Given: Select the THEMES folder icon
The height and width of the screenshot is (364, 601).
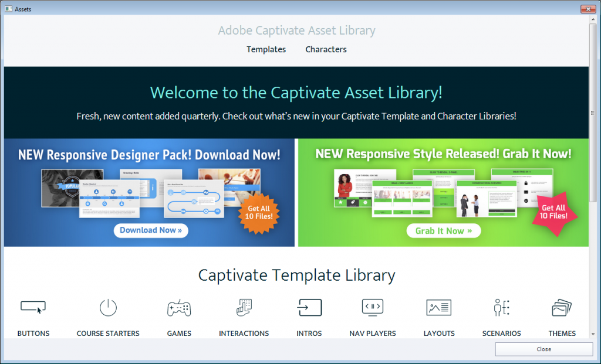Looking at the screenshot, I should click(x=562, y=307).
